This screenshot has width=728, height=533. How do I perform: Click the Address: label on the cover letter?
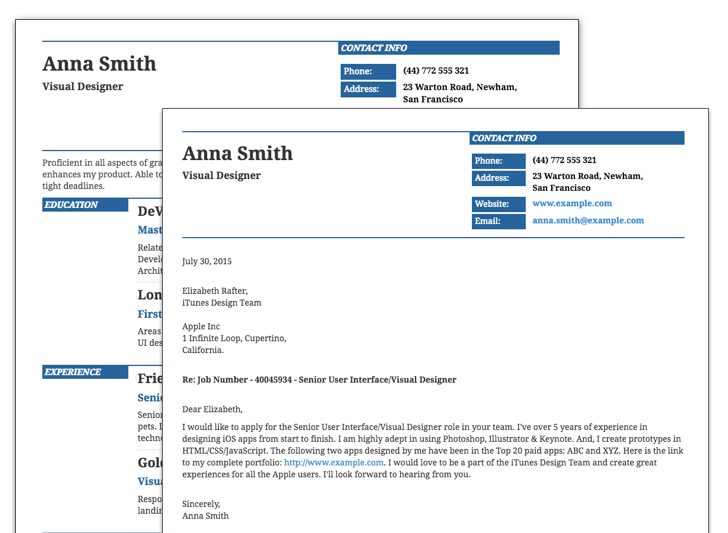[499, 178]
